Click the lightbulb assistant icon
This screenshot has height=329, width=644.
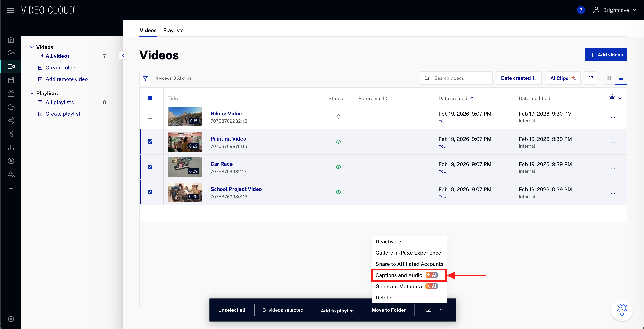coord(622,310)
